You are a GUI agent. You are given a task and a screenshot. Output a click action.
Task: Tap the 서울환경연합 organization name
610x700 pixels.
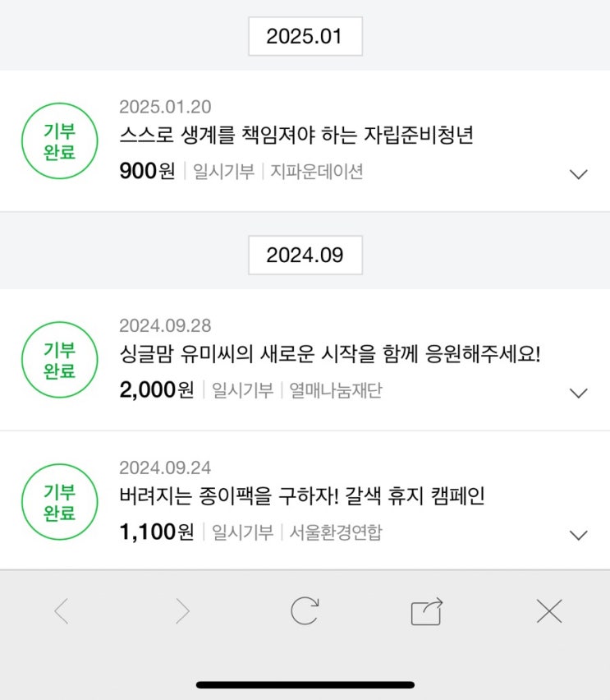click(335, 532)
